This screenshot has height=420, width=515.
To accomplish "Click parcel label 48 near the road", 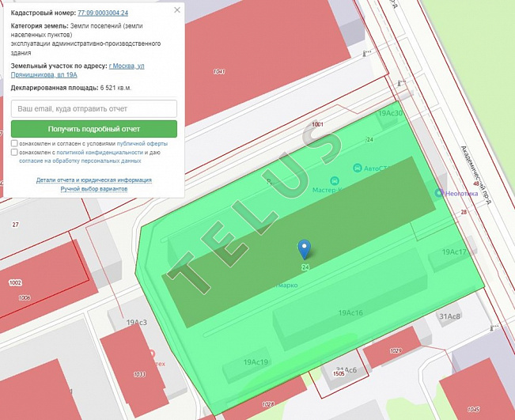I will [x=476, y=184].
